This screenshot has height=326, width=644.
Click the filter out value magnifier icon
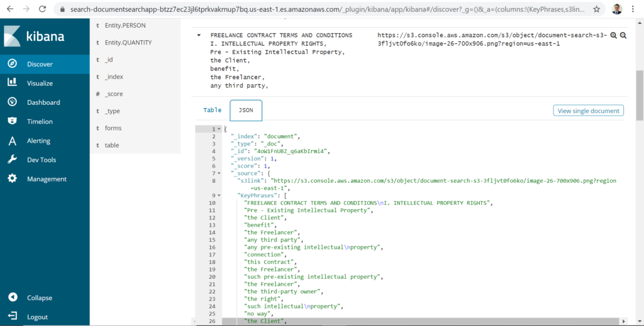point(623,36)
